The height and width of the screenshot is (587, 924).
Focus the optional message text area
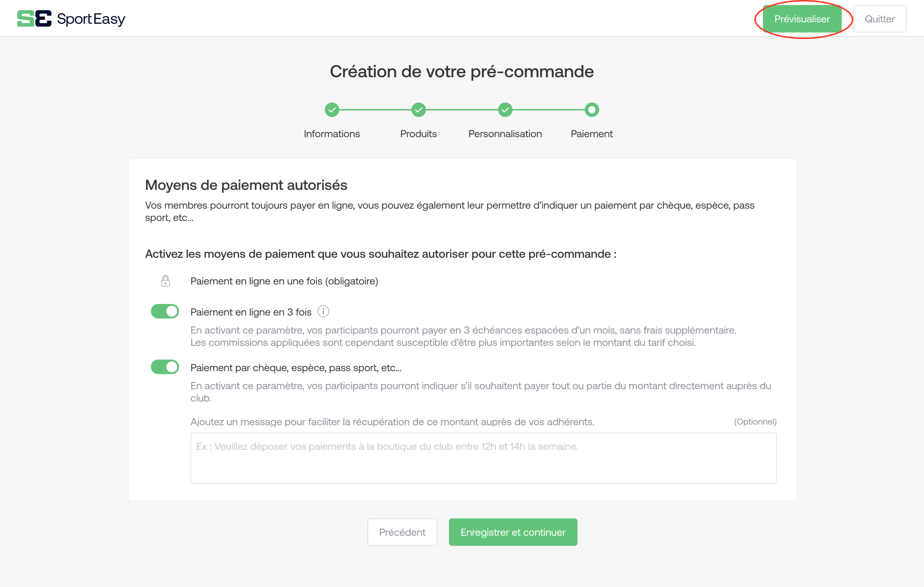[484, 458]
